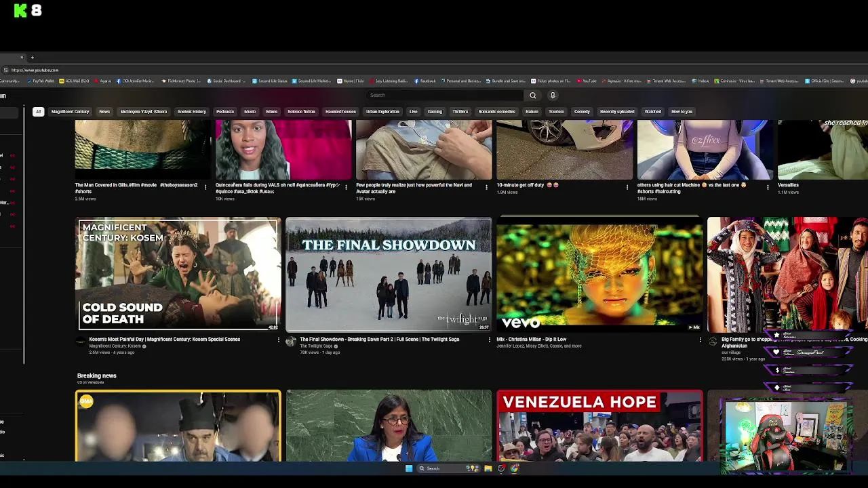Filter by Thrillers chip
The width and height of the screenshot is (868, 488).
(x=460, y=112)
